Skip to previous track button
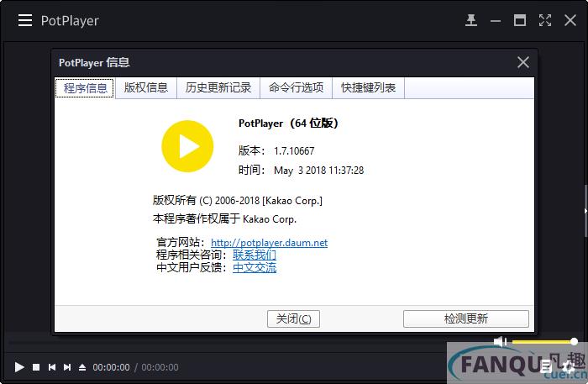The width and height of the screenshot is (588, 384). pyautogui.click(x=52, y=367)
